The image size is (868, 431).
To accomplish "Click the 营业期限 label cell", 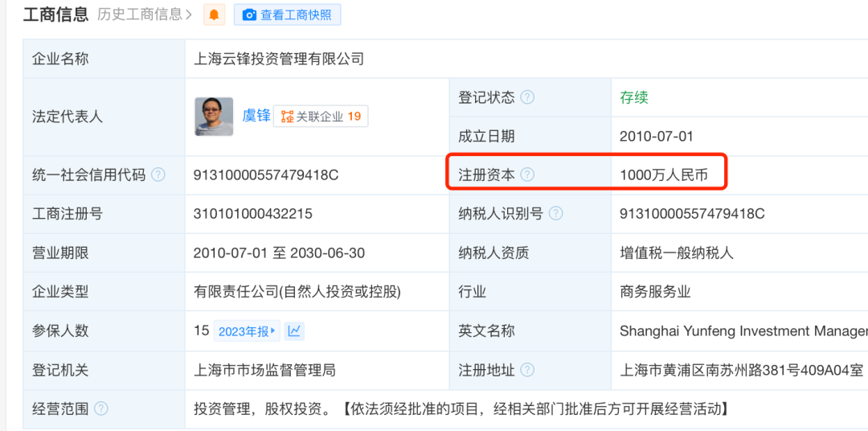I will click(x=104, y=253).
